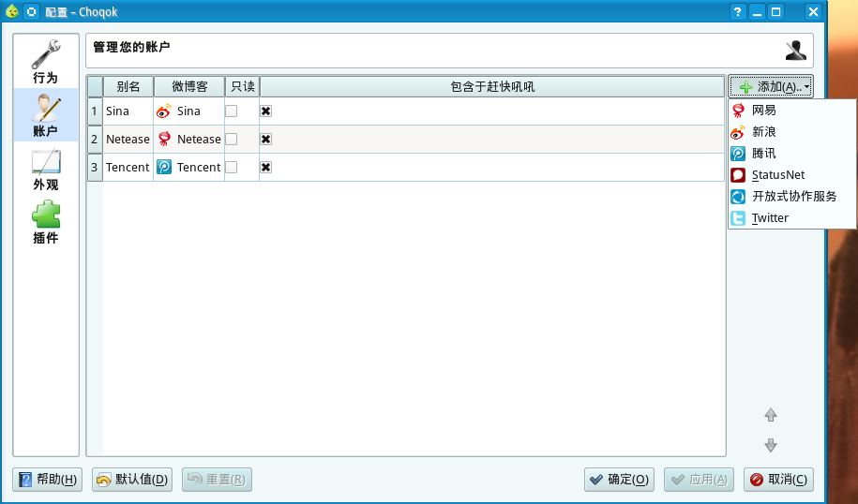Click the 默认值(D) defaults button

pos(132,480)
